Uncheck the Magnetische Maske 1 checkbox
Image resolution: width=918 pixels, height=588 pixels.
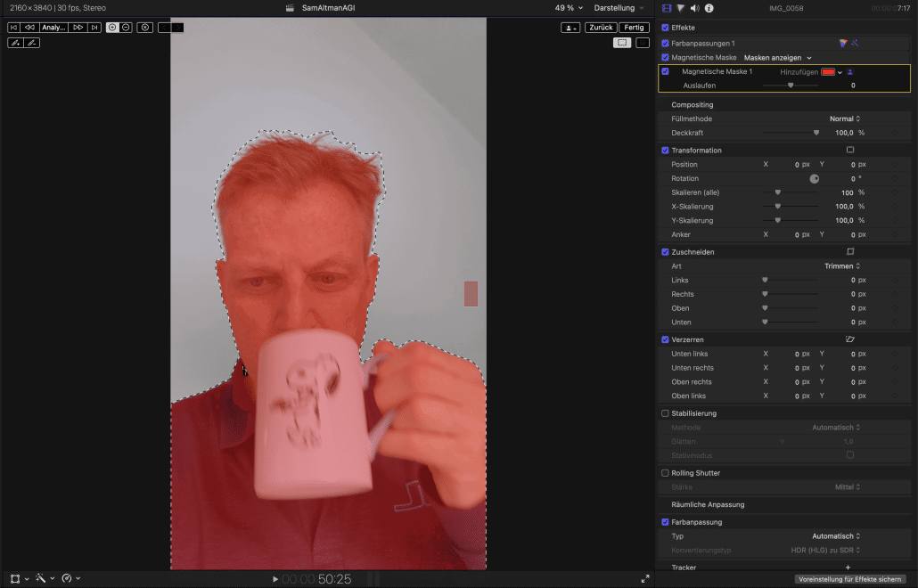tap(665, 71)
